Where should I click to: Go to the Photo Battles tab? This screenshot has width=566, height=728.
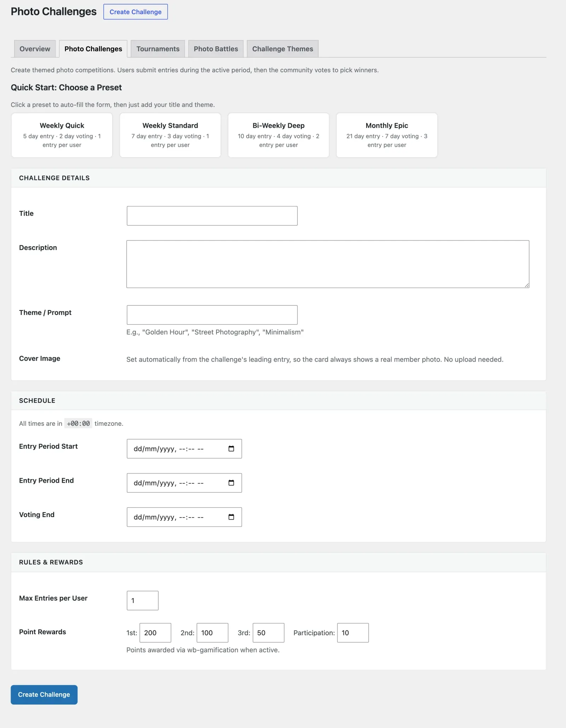coord(216,49)
